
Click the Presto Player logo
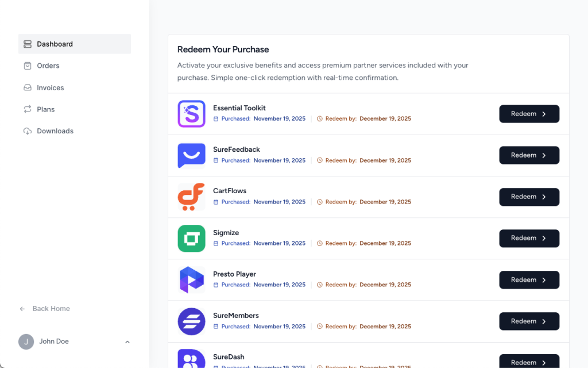point(191,280)
